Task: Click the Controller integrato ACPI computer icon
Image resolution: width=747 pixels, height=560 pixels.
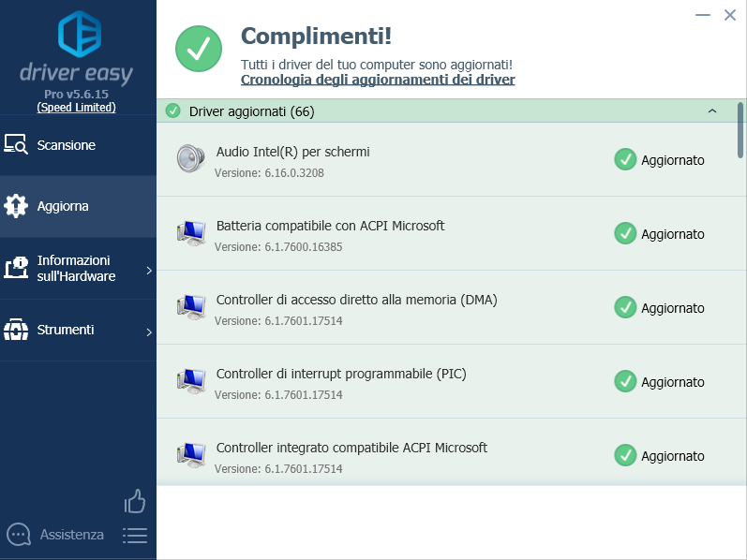Action: point(191,455)
